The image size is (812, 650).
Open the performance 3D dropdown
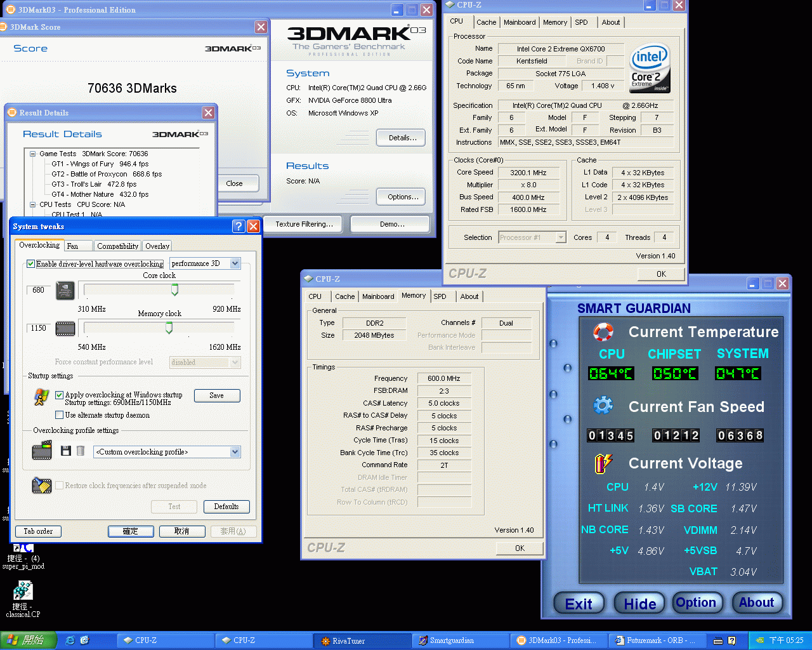pos(235,263)
